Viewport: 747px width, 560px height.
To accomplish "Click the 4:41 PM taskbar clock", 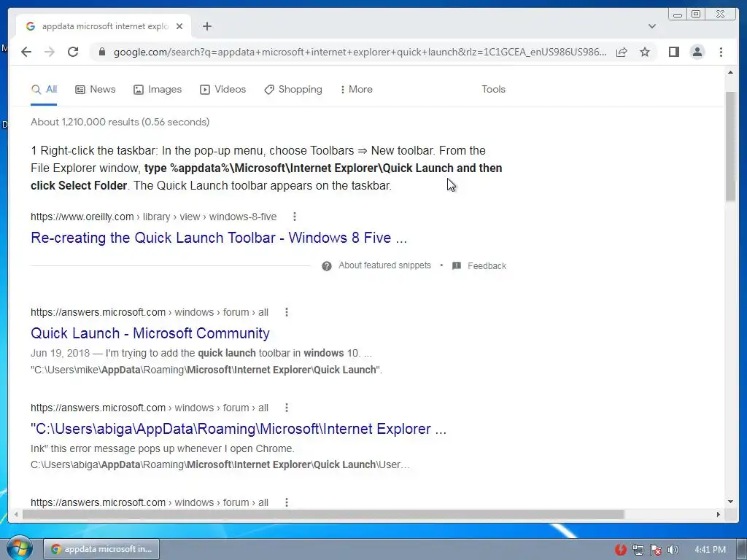I will pyautogui.click(x=710, y=550).
